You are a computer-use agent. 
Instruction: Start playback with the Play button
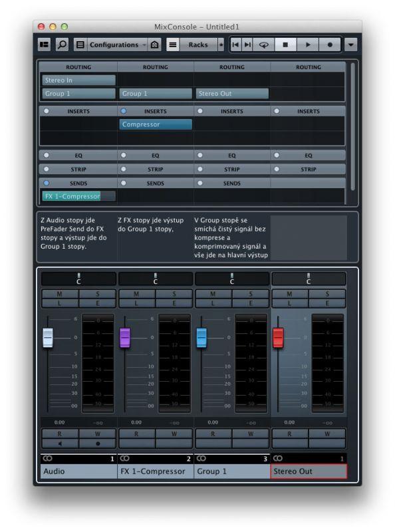(307, 45)
